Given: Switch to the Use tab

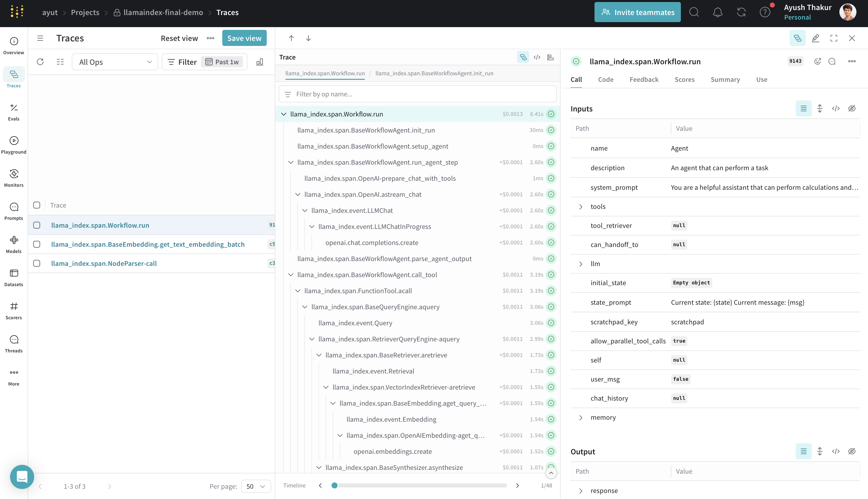Looking at the screenshot, I should point(762,80).
